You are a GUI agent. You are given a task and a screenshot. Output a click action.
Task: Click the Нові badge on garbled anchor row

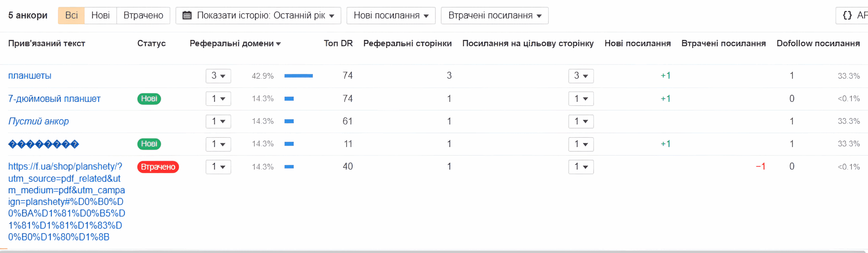pos(149,144)
